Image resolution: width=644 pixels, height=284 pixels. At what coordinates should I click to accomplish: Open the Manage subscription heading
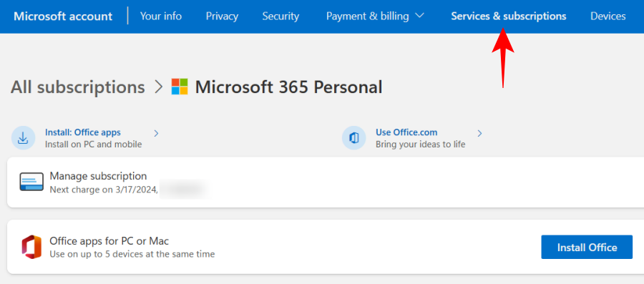[x=98, y=176]
